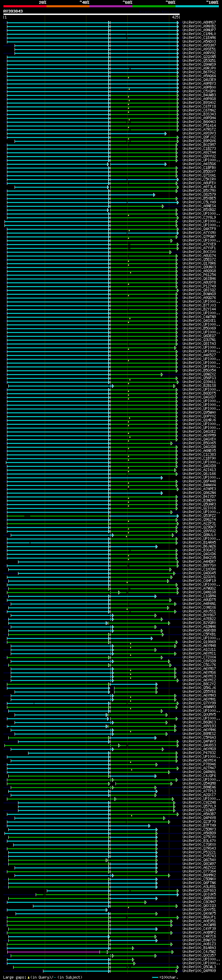The height and width of the screenshot is (980, 222).
Task: Open hit UniRef100_A5AD03
Action: [x=199, y=41]
